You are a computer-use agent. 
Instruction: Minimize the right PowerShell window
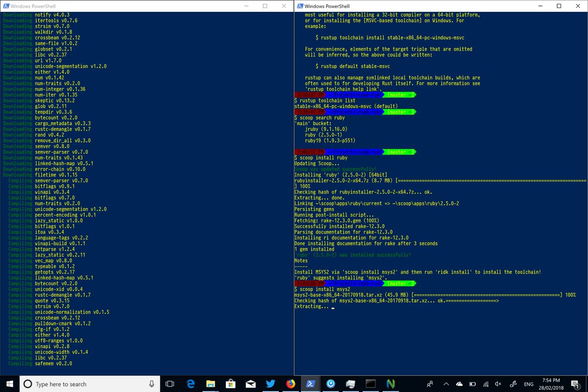click(x=541, y=6)
